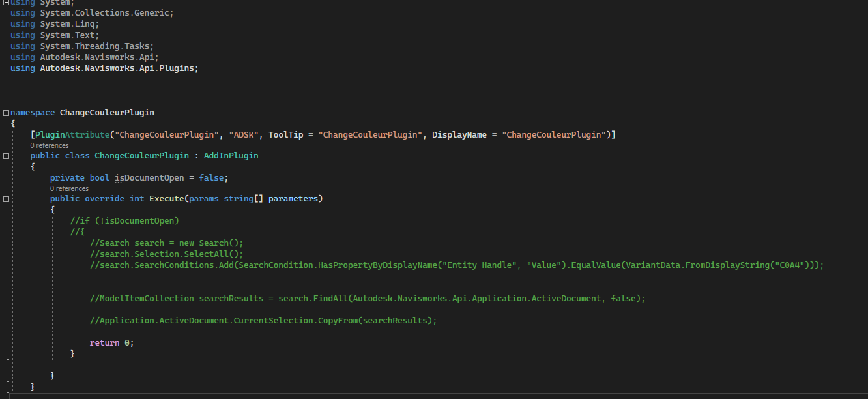Collapse the Execute method body
This screenshot has height=399, width=868.
tap(5, 198)
